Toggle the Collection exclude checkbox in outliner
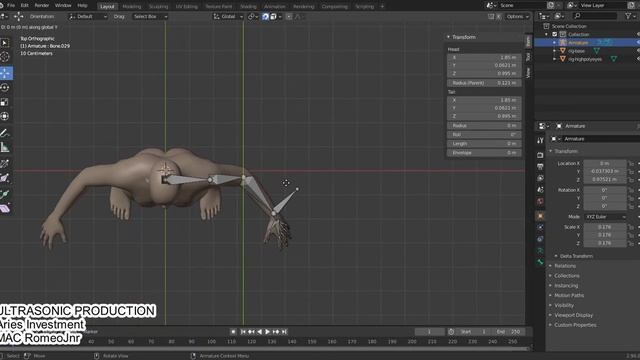This screenshot has width=640, height=360. tap(554, 34)
